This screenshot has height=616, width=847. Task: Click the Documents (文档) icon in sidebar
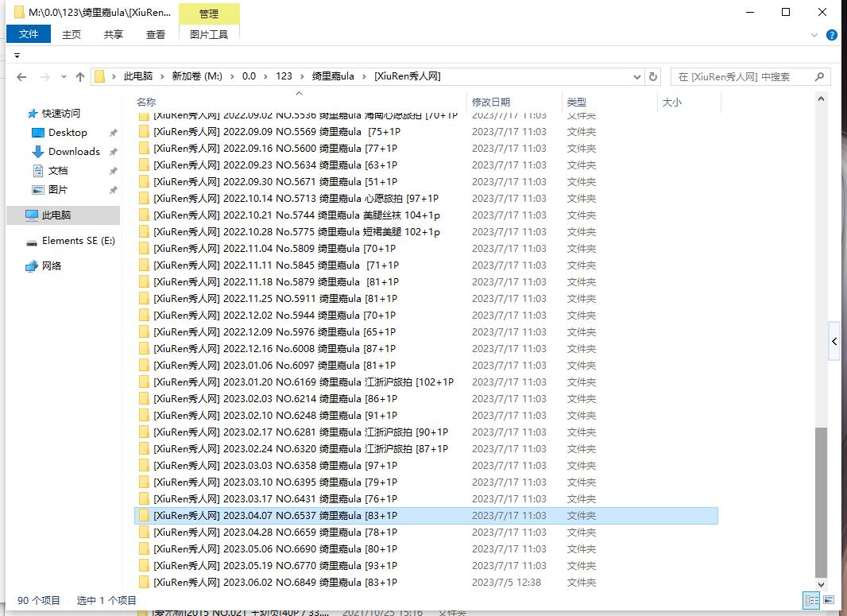click(x=38, y=171)
